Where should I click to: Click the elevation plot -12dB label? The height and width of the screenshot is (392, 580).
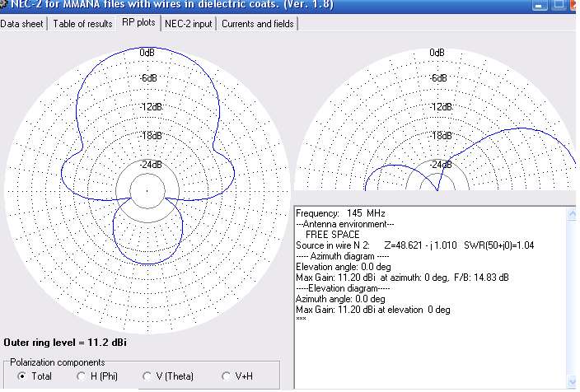tap(441, 107)
